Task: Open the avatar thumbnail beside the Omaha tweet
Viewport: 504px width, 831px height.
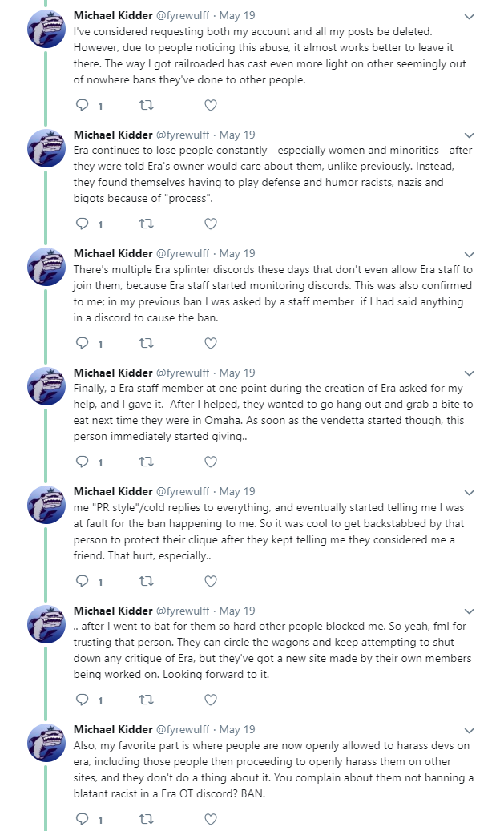Action: [x=46, y=385]
